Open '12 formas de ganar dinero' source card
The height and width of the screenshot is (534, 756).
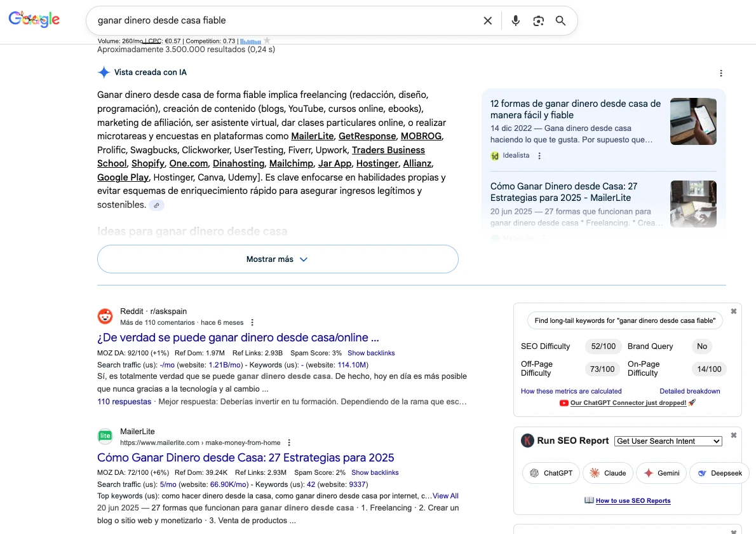pyautogui.click(x=575, y=109)
